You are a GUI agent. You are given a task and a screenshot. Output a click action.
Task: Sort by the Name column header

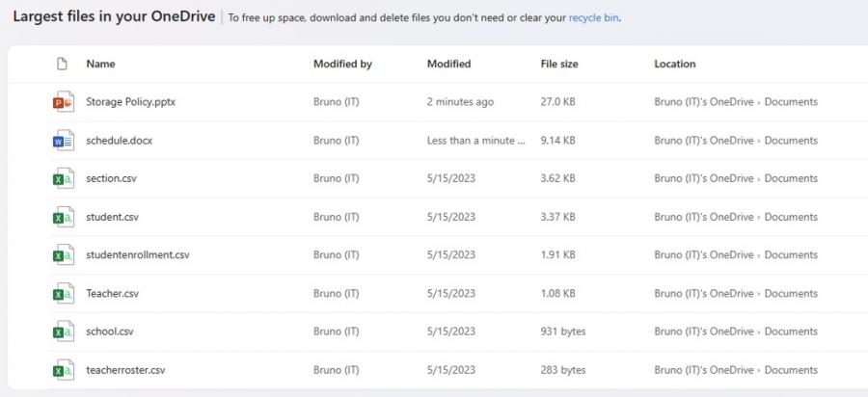[100, 65]
